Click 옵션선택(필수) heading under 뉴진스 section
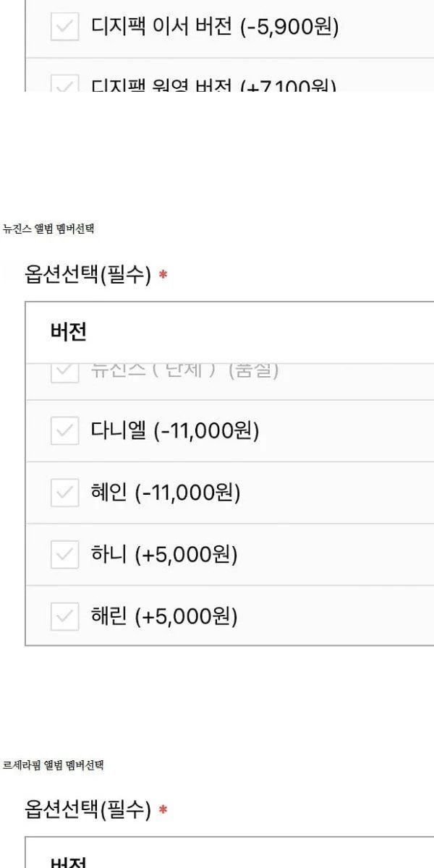Viewport: 434px width, 868px height. (x=88, y=276)
